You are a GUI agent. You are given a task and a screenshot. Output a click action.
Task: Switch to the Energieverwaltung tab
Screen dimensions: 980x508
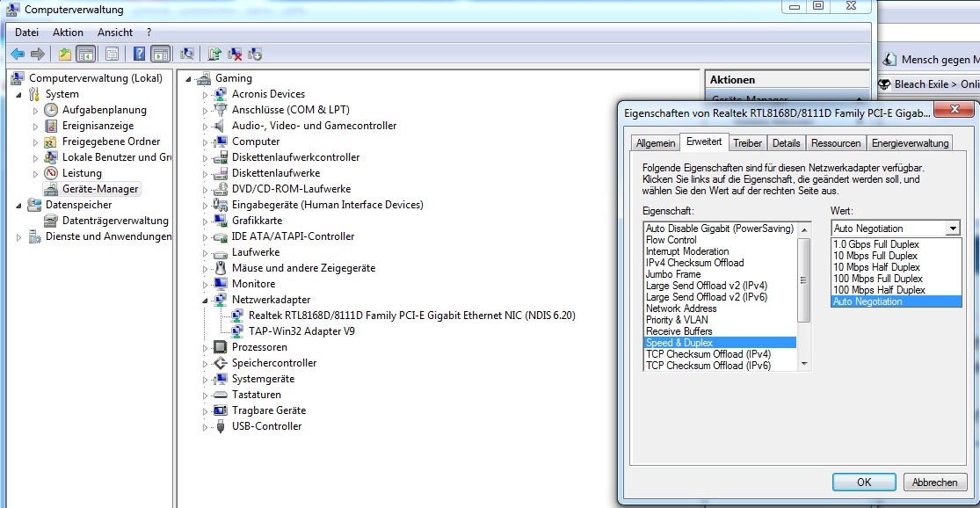click(910, 143)
